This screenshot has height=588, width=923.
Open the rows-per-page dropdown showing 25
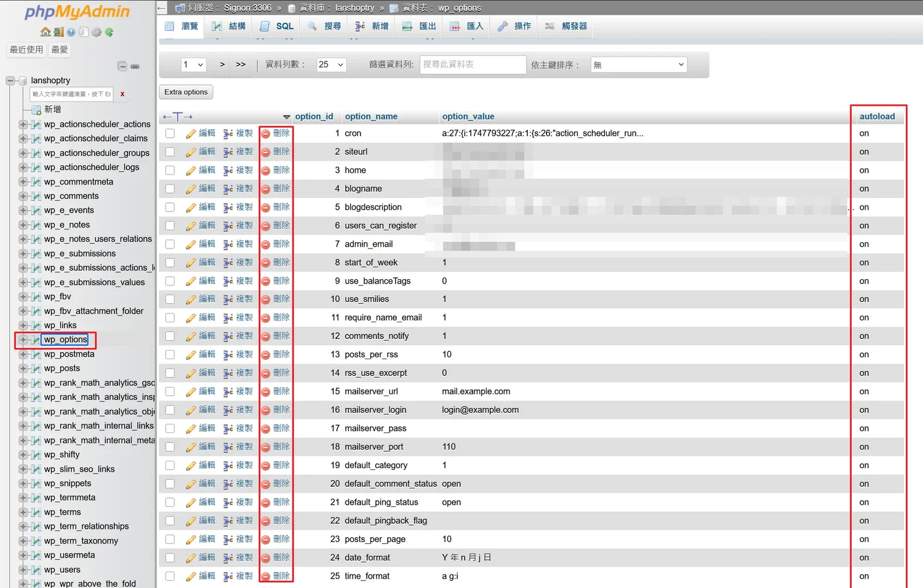(331, 65)
